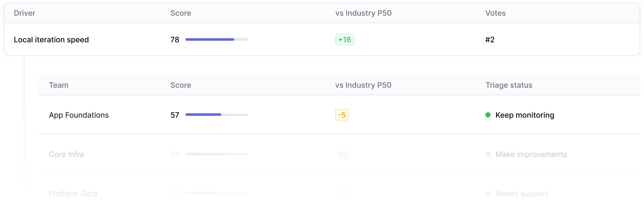Click the Make improvements status label
This screenshot has height=213, width=644.
click(531, 154)
